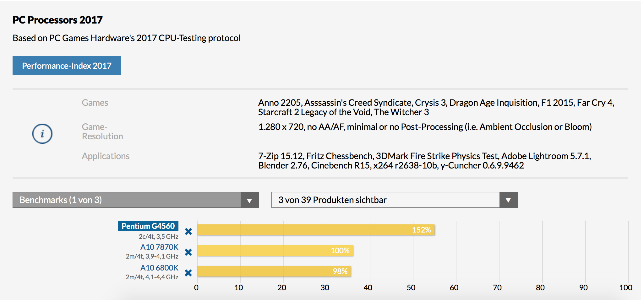Open the A10 6800K product link
The width and height of the screenshot is (644, 300).
159,268
